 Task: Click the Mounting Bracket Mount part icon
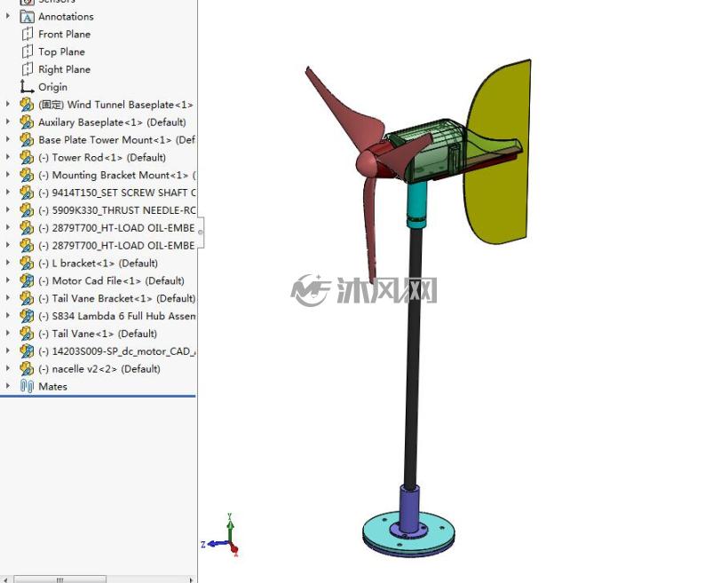pyautogui.click(x=27, y=176)
